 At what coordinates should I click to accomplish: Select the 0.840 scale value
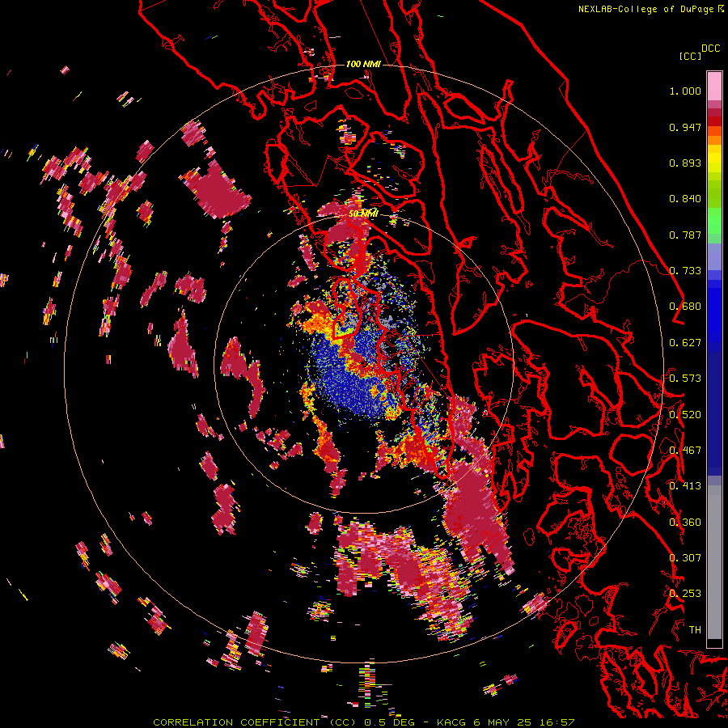tap(685, 199)
